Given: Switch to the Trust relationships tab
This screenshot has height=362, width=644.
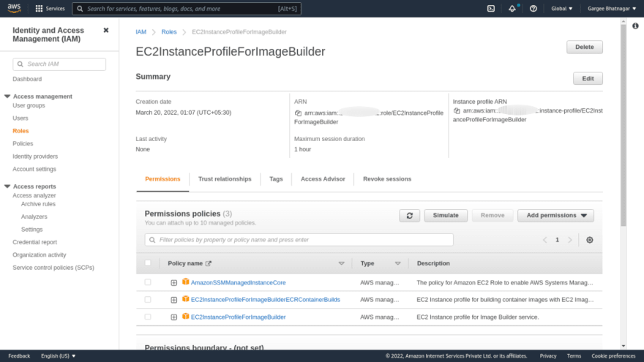Looking at the screenshot, I should 225,179.
